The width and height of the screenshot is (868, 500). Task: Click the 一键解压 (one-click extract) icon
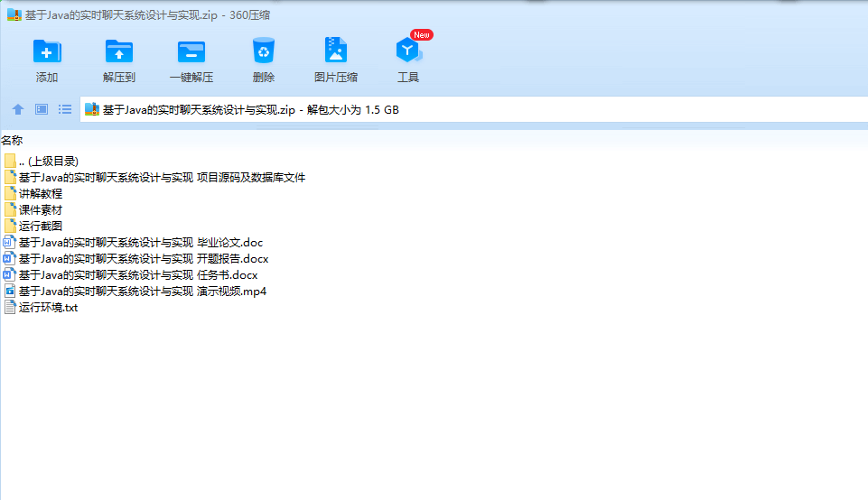[191, 51]
